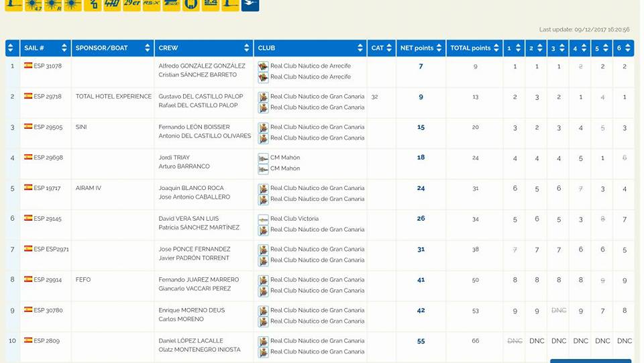Image resolution: width=644 pixels, height=363 pixels.
Task: Click CM Mahón club in row 4
Action: pos(284,158)
